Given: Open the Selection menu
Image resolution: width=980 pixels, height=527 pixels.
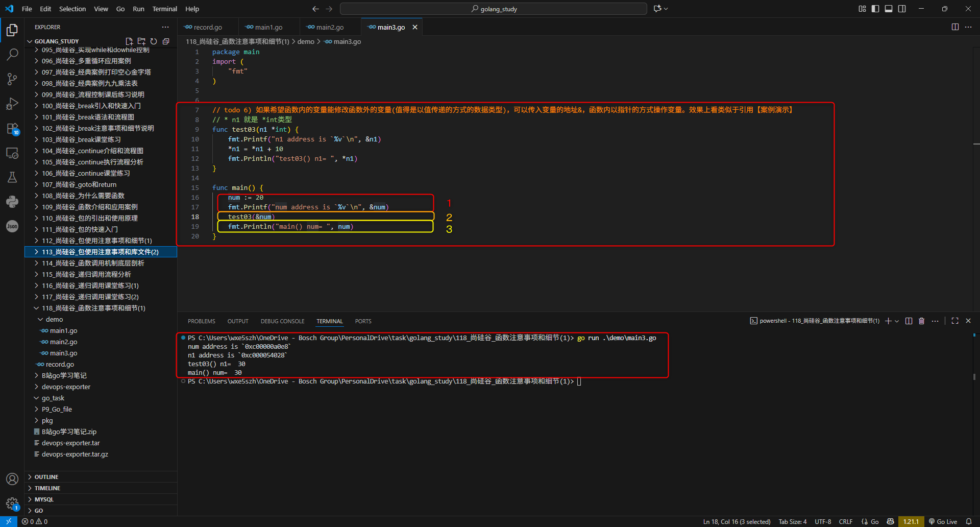Looking at the screenshot, I should pyautogui.click(x=72, y=9).
